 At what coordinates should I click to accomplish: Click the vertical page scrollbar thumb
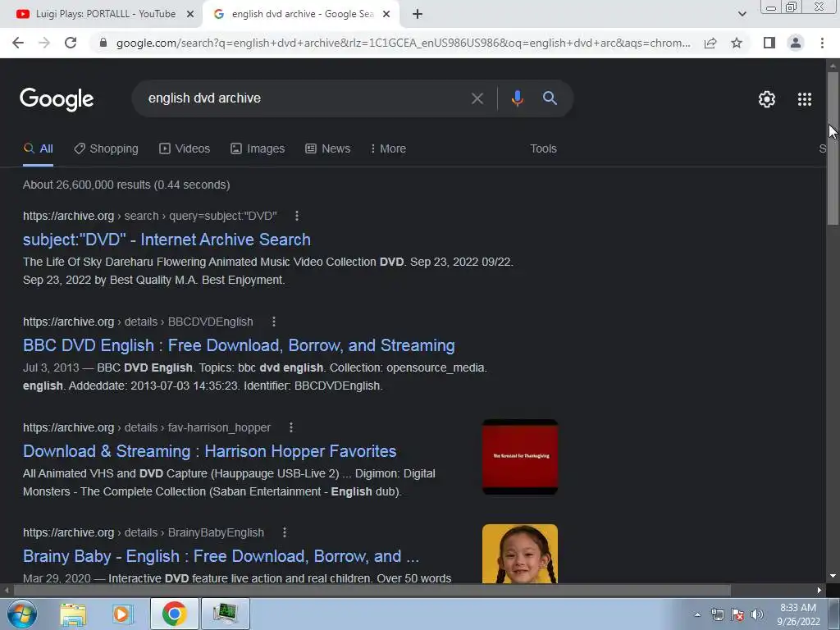(833, 148)
